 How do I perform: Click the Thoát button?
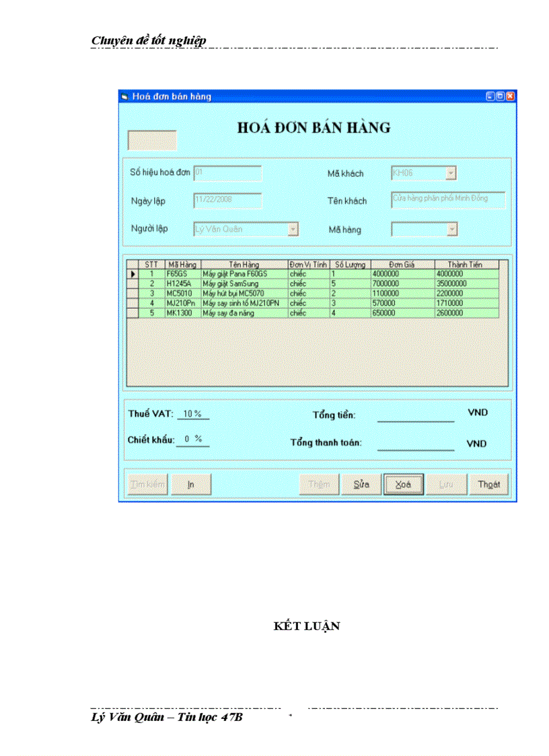(489, 484)
